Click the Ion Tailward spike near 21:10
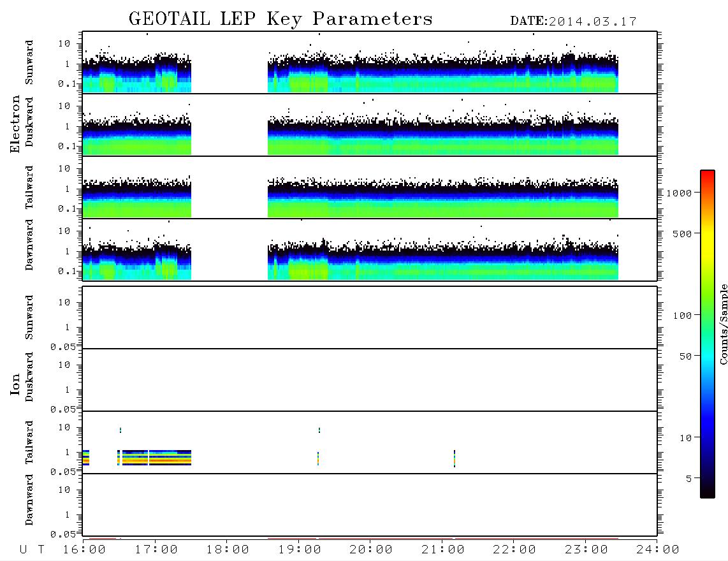 pyautogui.click(x=454, y=458)
